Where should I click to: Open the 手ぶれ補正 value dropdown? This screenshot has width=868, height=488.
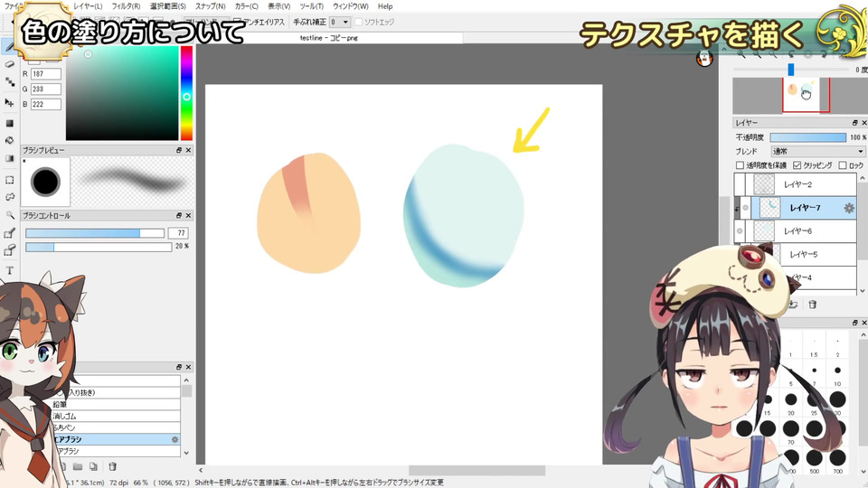tap(339, 22)
